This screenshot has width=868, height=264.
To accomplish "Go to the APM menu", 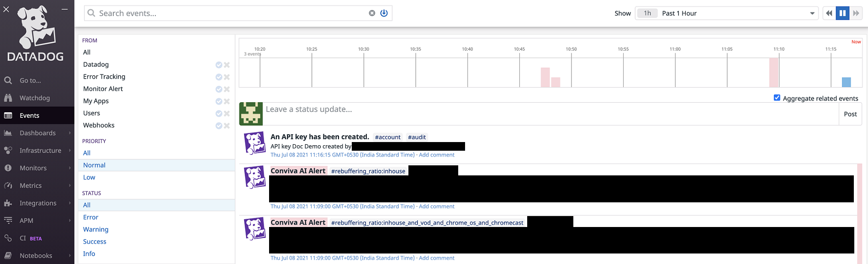I will click(x=26, y=221).
